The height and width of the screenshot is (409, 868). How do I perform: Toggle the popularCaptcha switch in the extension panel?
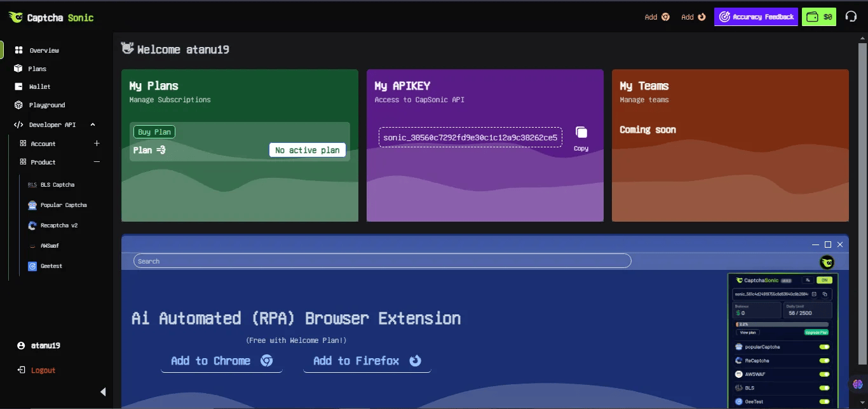[824, 347]
